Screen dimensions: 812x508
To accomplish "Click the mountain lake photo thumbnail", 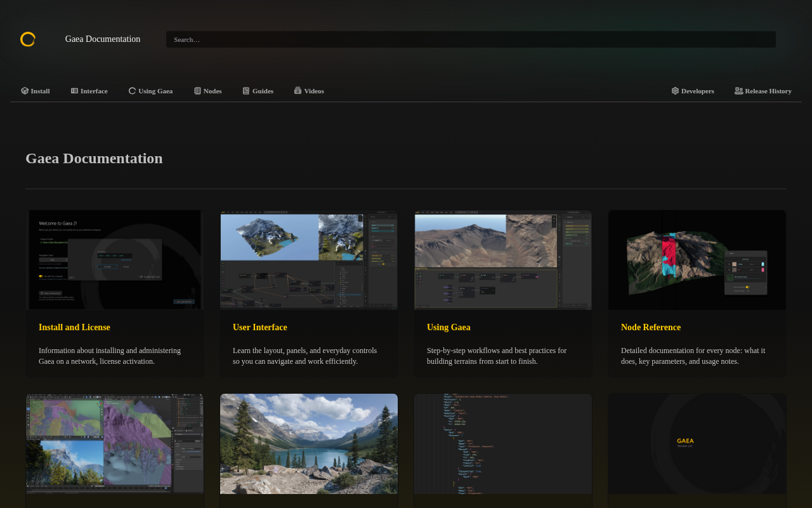I will point(308,443).
